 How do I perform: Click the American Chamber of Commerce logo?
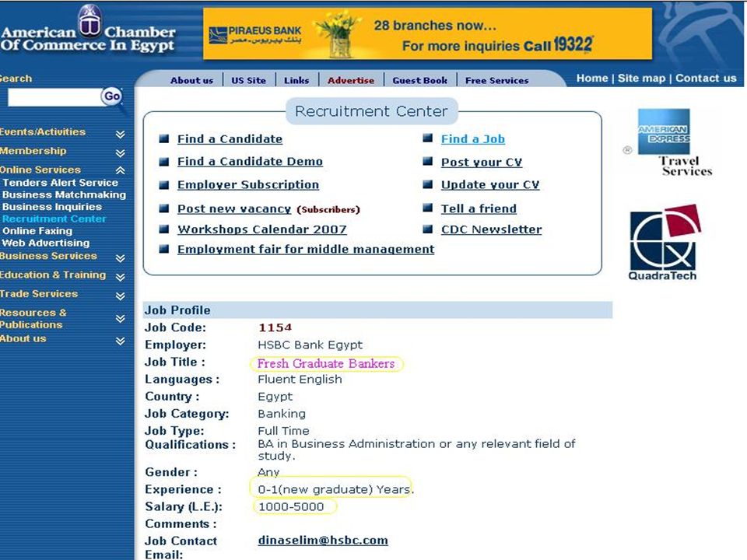click(88, 29)
